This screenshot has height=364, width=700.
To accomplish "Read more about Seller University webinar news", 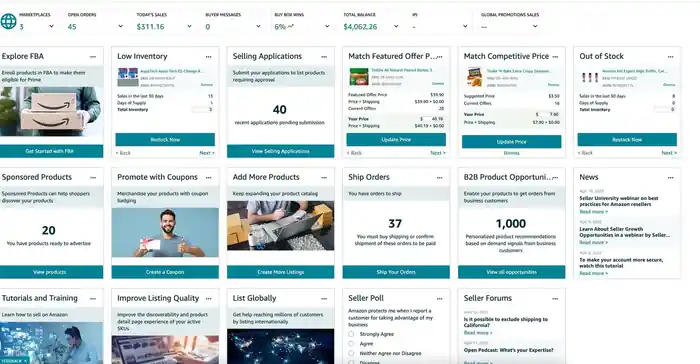I will click(x=594, y=212).
